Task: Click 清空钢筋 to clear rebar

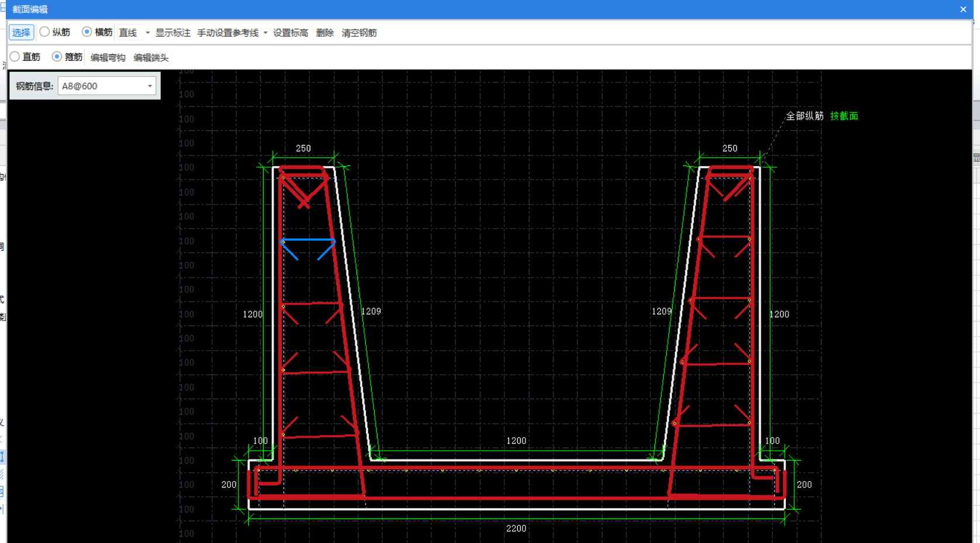Action: pos(359,33)
